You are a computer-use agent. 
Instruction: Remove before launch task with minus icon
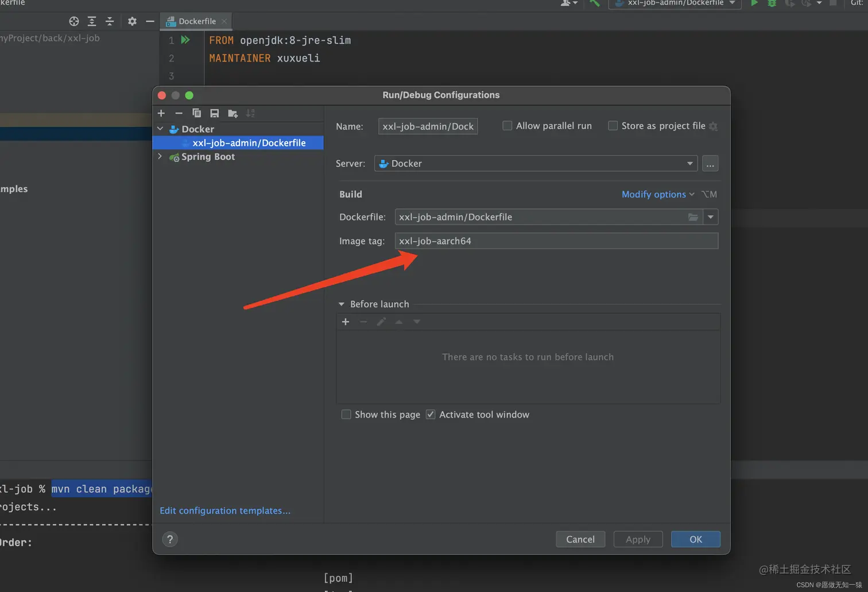point(363,322)
